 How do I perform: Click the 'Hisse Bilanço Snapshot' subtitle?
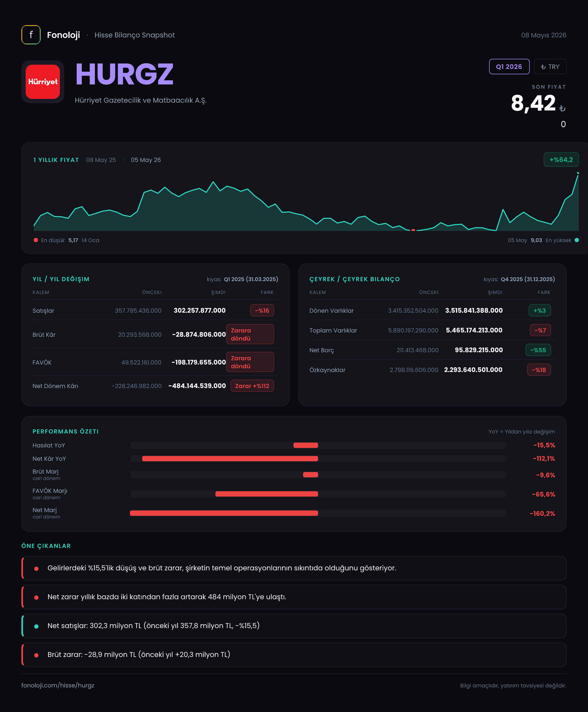[x=134, y=35]
